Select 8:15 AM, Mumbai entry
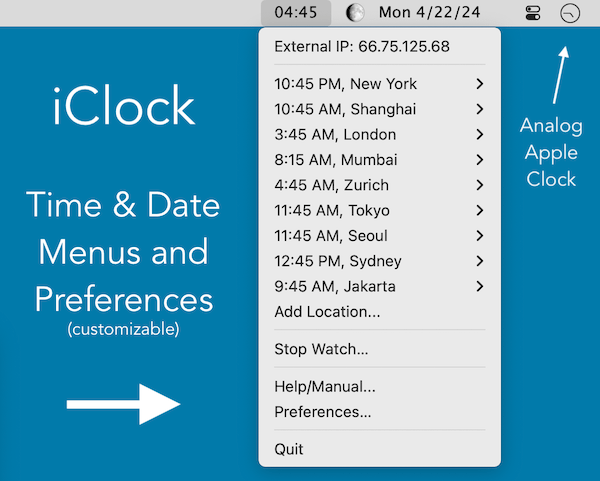Screen dimensions: 600x481 tap(380, 160)
